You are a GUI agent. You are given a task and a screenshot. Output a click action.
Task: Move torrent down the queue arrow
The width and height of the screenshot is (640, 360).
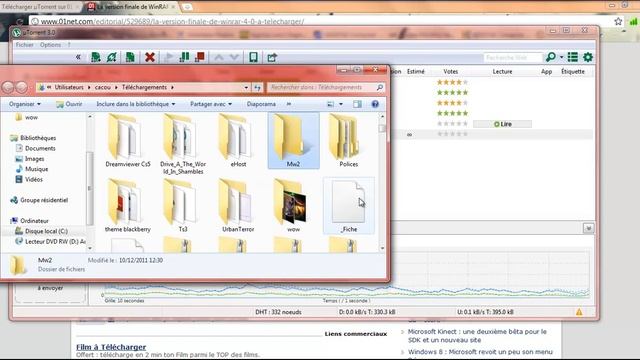point(234,58)
